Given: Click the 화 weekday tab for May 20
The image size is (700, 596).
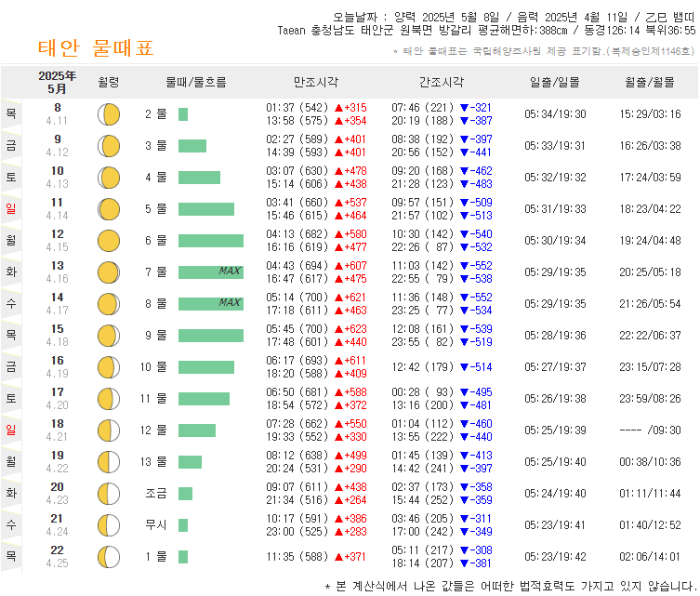Looking at the screenshot, I should tap(11, 494).
